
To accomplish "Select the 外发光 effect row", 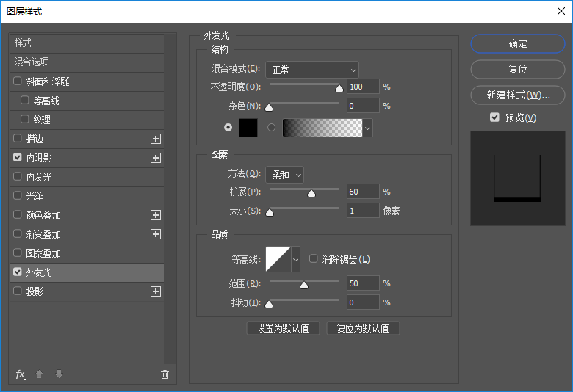I will pos(87,272).
